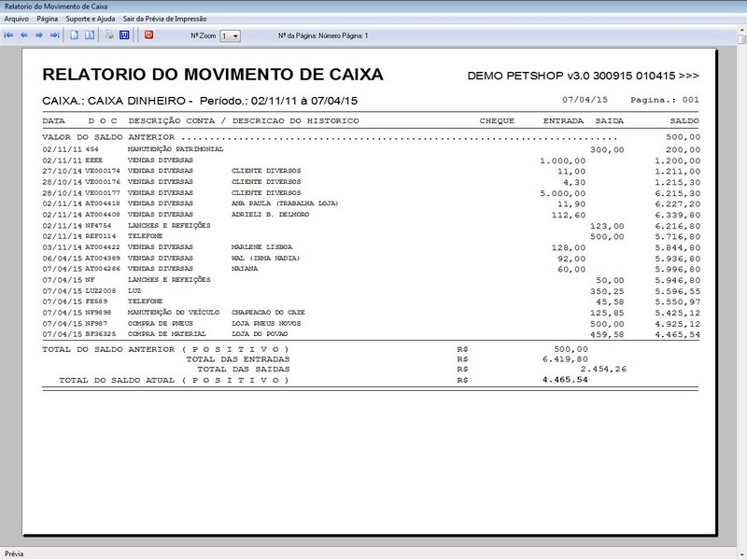Screen dimensions: 747x560
Task: Open the Nº Zoom dropdown
Action: 230,35
